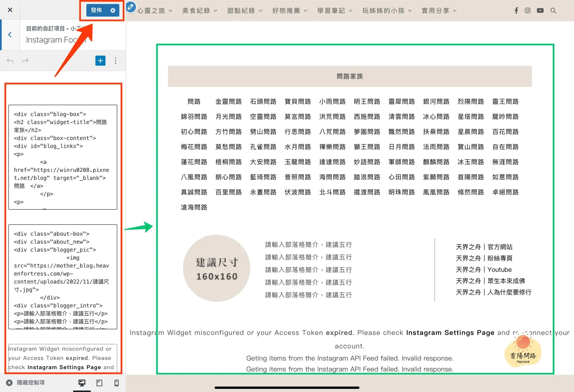Switch to mobile preview mode
Viewport: 574px width, 392px height.
117,383
